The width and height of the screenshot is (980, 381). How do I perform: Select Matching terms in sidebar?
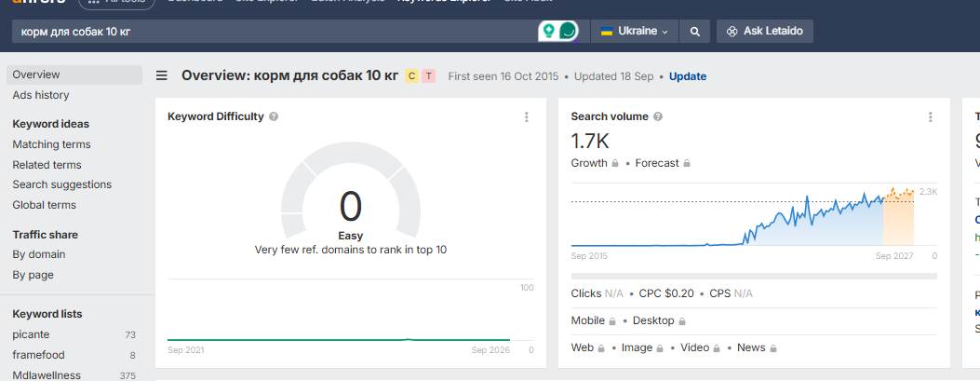point(51,144)
